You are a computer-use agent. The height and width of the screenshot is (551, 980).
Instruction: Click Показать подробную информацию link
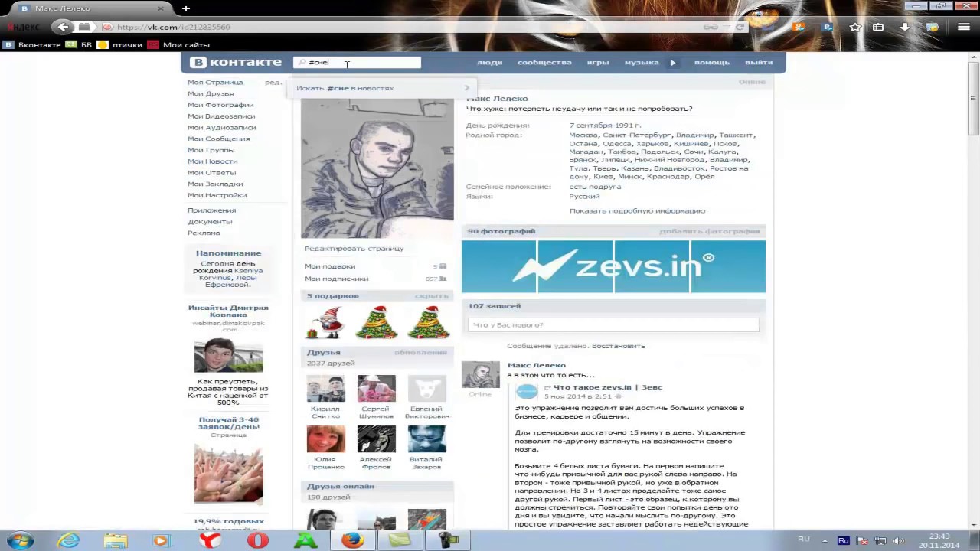[637, 210]
